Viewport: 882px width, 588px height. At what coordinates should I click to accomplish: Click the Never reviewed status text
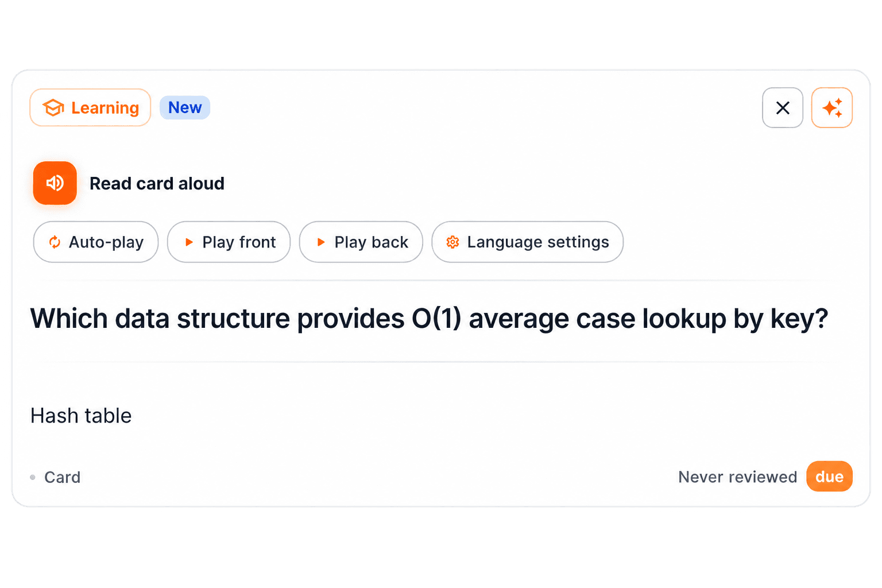[x=737, y=477]
